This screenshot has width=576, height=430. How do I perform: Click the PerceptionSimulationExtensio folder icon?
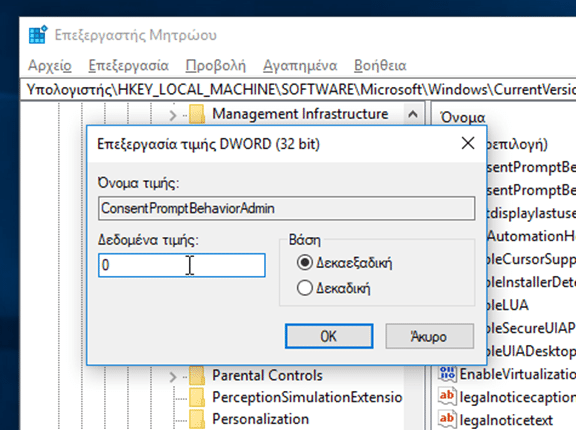tap(197, 397)
